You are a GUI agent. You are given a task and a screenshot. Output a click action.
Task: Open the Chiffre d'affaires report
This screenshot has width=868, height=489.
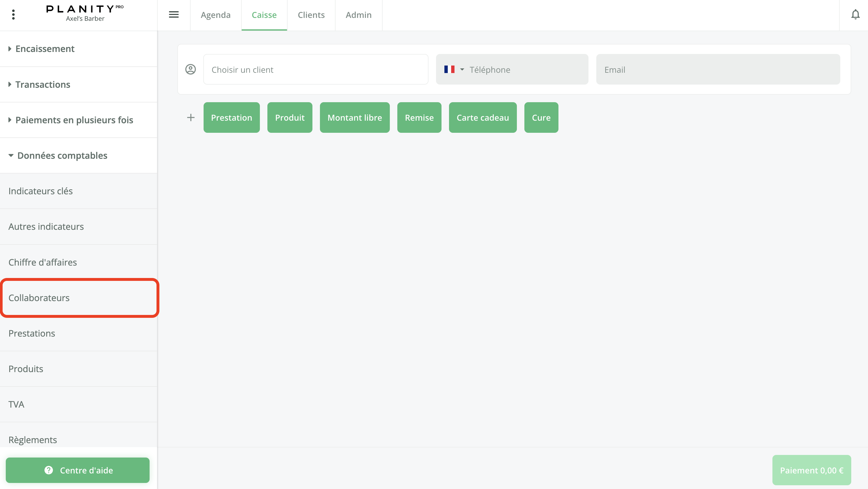42,262
